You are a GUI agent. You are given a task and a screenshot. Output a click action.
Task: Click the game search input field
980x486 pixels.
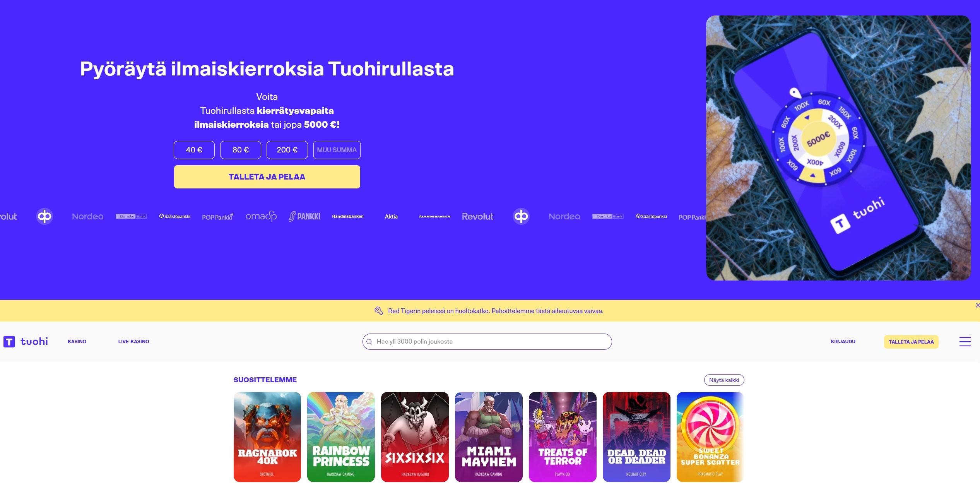point(487,342)
